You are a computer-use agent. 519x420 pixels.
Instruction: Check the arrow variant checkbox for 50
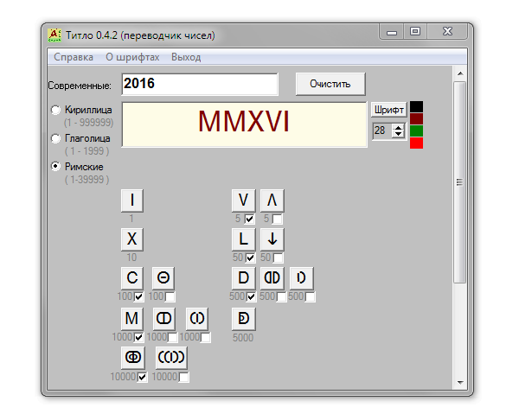coord(278,258)
